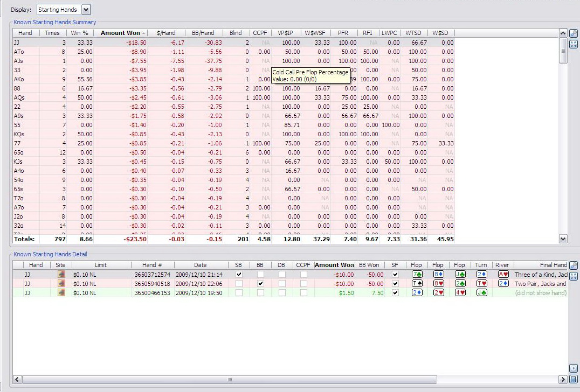Screen dimensions: 580x392
Task: Sort summary by Amount Won column header
Action: tap(121, 33)
